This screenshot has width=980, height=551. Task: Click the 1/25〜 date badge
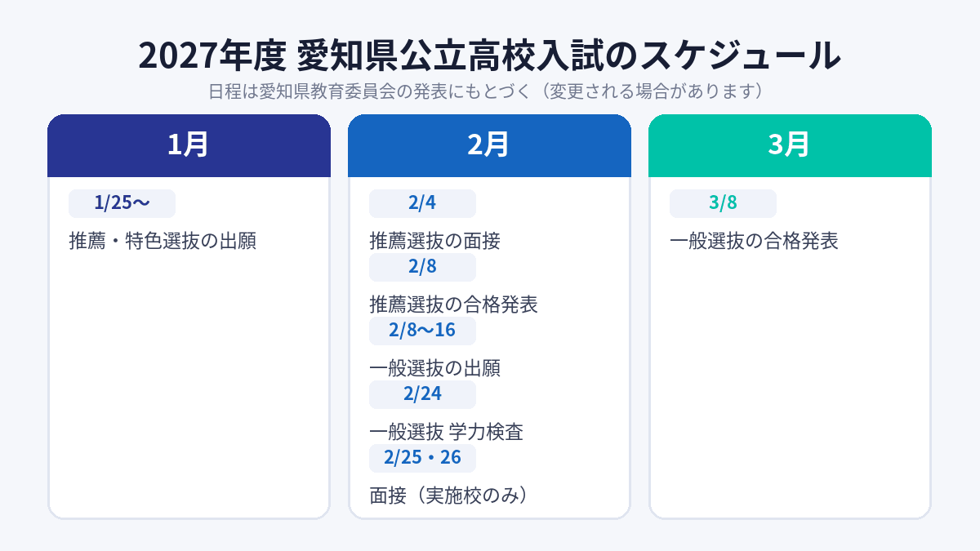[122, 203]
